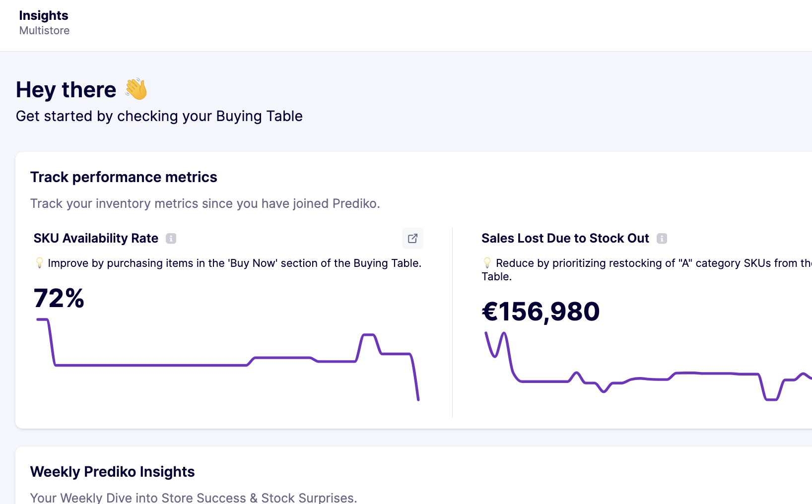The width and height of the screenshot is (812, 504).
Task: Click the 'Sales Lost Due to Stock Out' title
Action: tap(565, 239)
